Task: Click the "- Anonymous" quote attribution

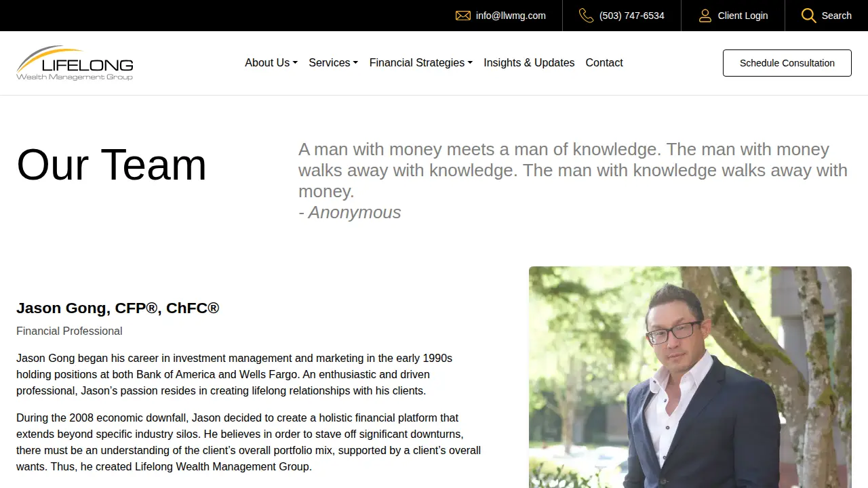Action: [x=350, y=213]
